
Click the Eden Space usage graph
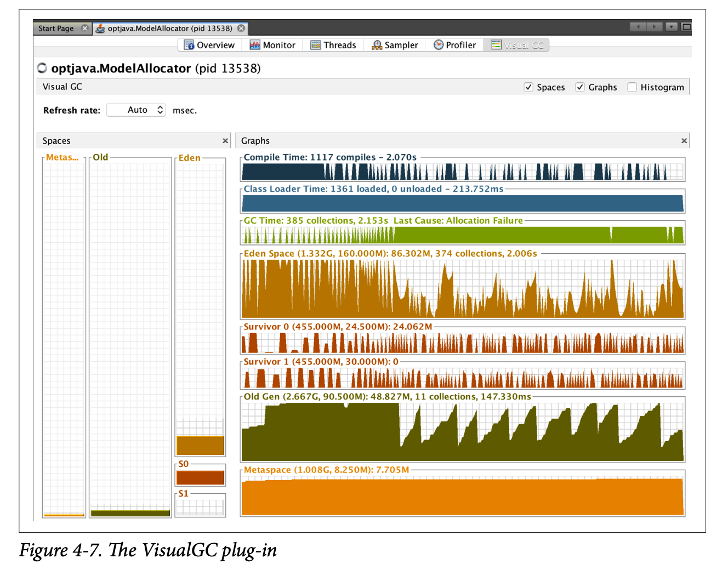[463, 289]
